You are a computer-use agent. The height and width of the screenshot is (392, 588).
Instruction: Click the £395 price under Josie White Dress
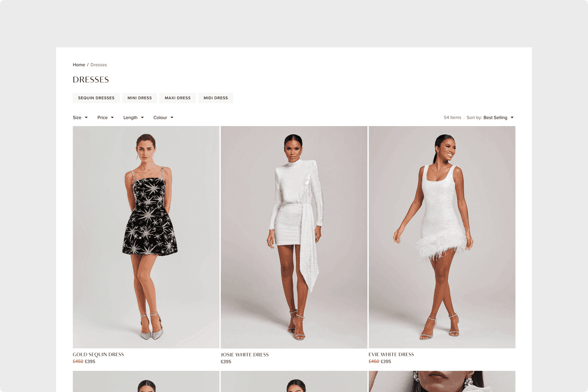click(226, 362)
